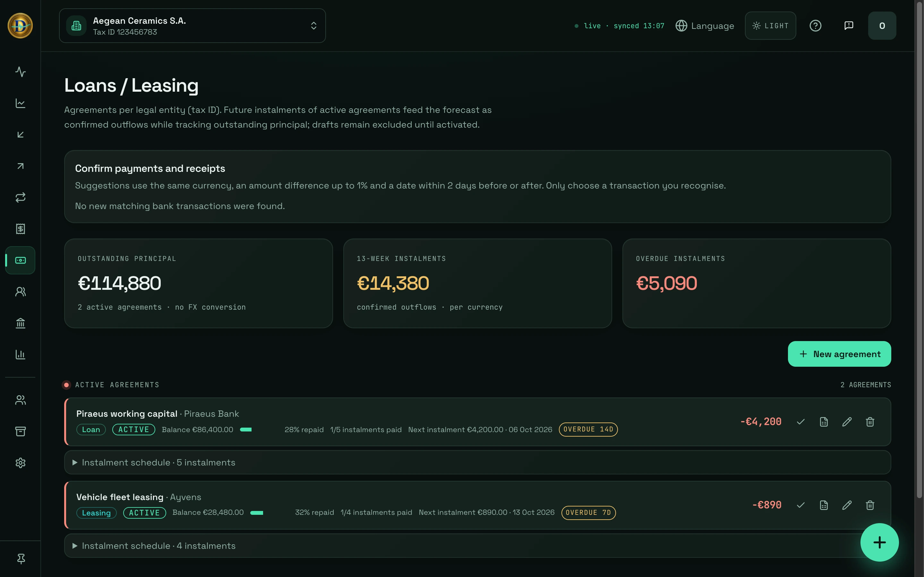Confirm Vehicle fleet leasing instalment checkmark
924x577 pixels.
coord(801,505)
